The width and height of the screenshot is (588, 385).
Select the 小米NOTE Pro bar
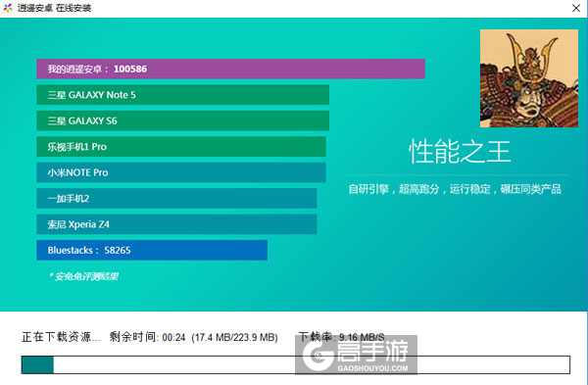click(181, 172)
